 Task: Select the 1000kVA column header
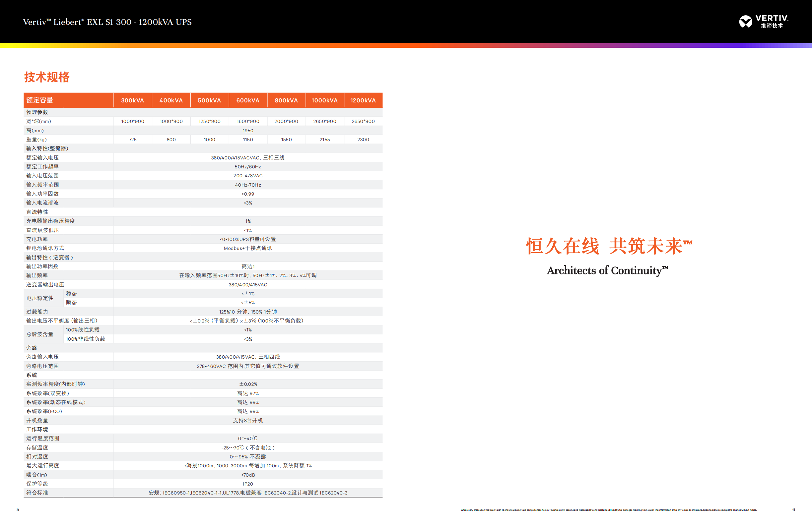325,100
